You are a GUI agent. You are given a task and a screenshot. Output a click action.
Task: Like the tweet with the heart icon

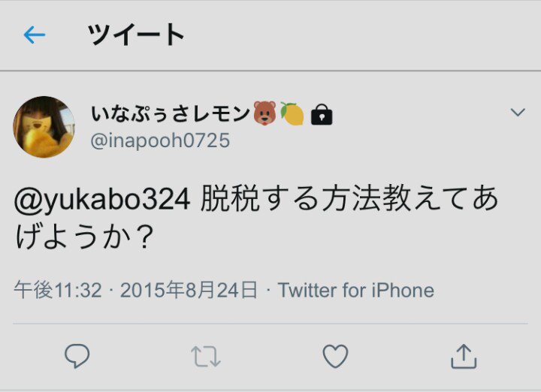[335, 356]
